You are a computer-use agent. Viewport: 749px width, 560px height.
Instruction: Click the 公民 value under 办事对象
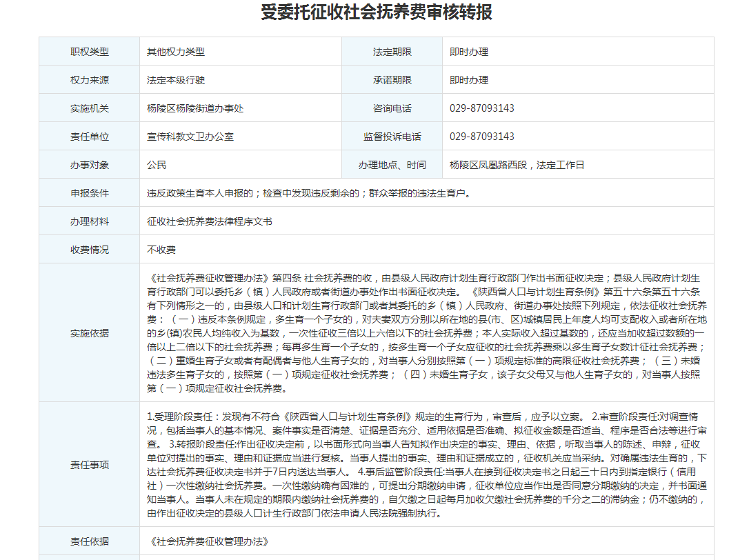coord(157,165)
